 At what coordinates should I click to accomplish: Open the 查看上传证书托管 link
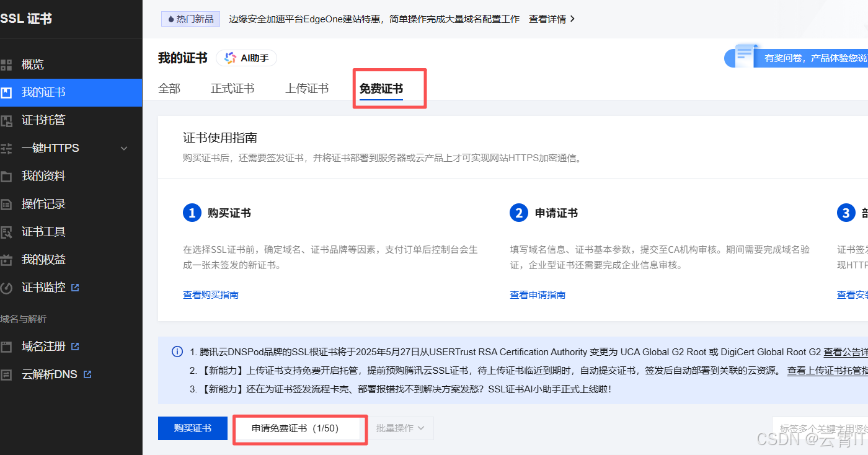click(827, 371)
